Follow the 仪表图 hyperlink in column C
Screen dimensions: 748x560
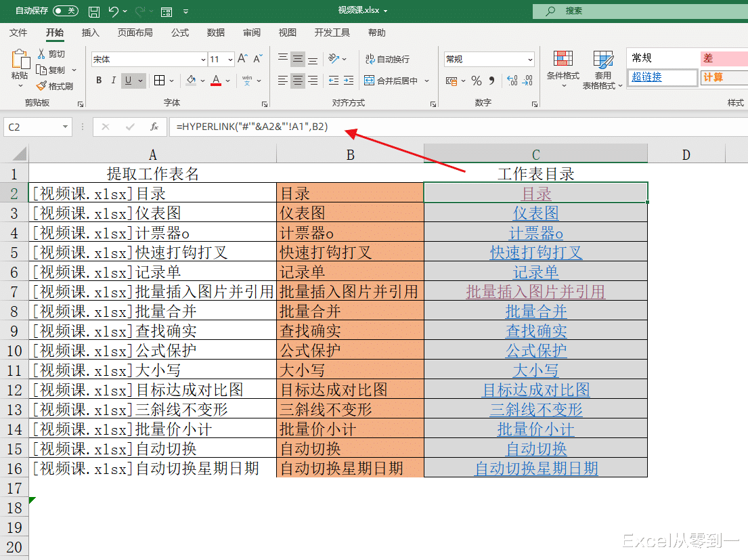tap(535, 213)
